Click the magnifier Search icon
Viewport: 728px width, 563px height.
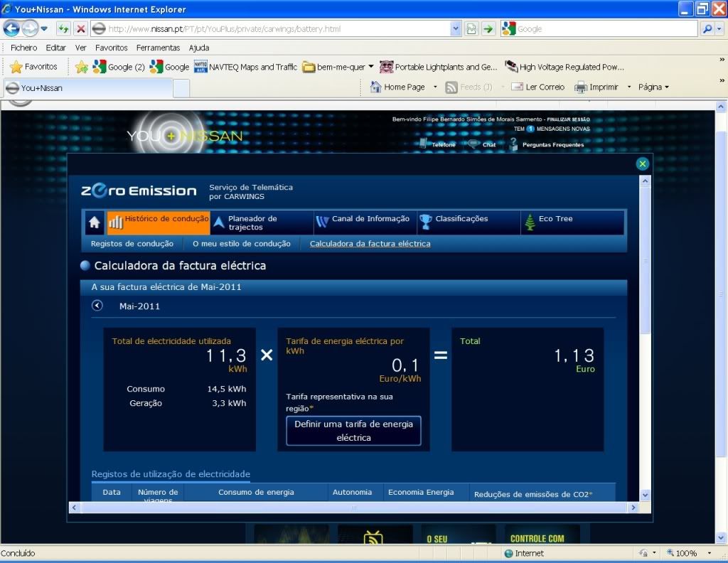pyautogui.click(x=707, y=28)
